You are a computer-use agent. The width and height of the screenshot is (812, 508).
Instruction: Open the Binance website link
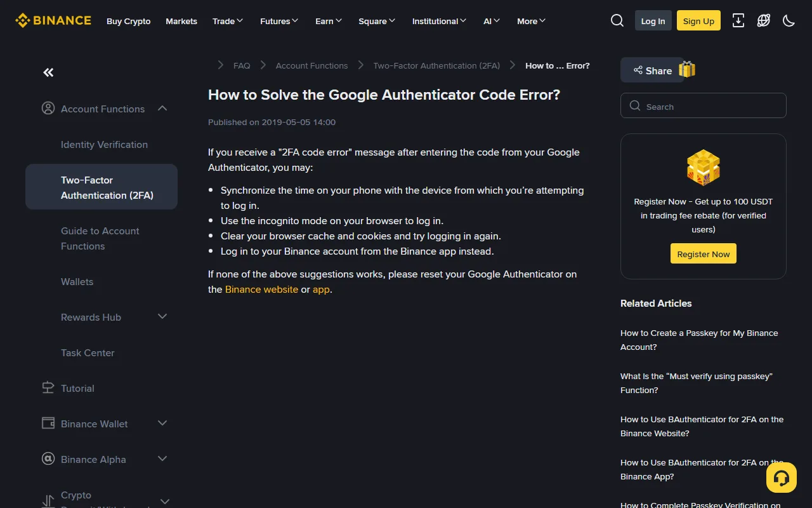coord(261,290)
